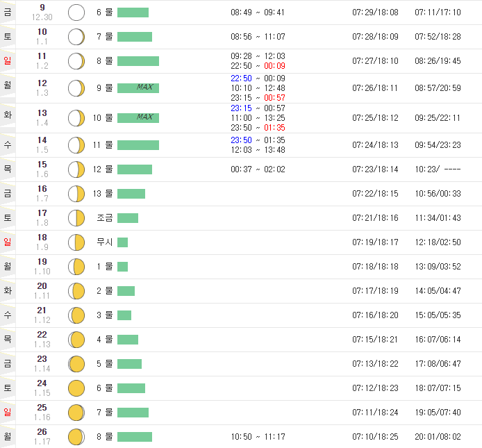Screen dimensions: 482x448
Task: Click the moon phase icon for day 11
Action: pyautogui.click(x=76, y=61)
